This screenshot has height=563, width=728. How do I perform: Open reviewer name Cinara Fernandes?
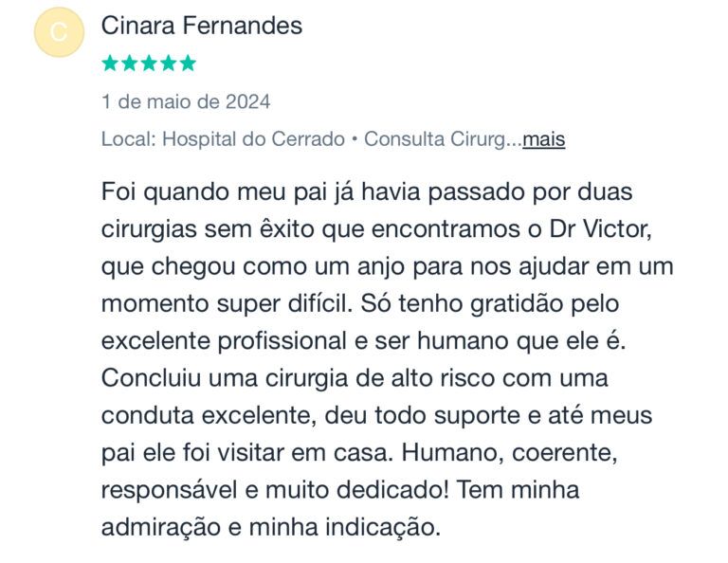(x=202, y=25)
